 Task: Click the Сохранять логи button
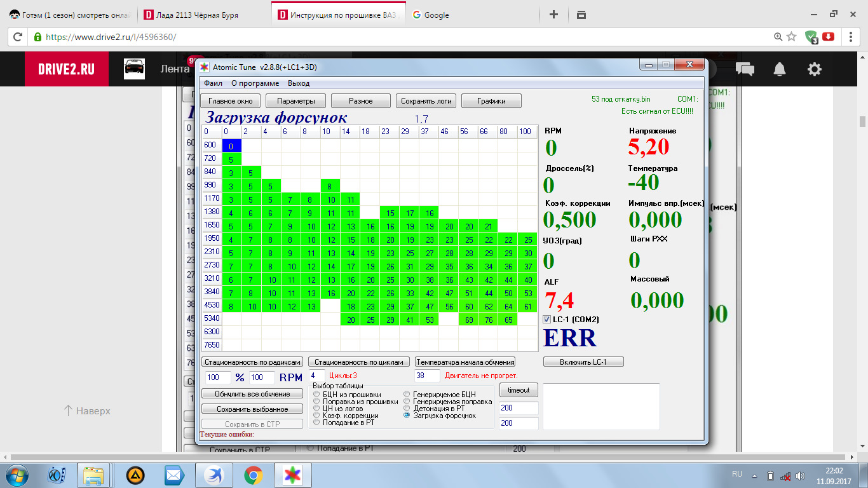pos(426,101)
